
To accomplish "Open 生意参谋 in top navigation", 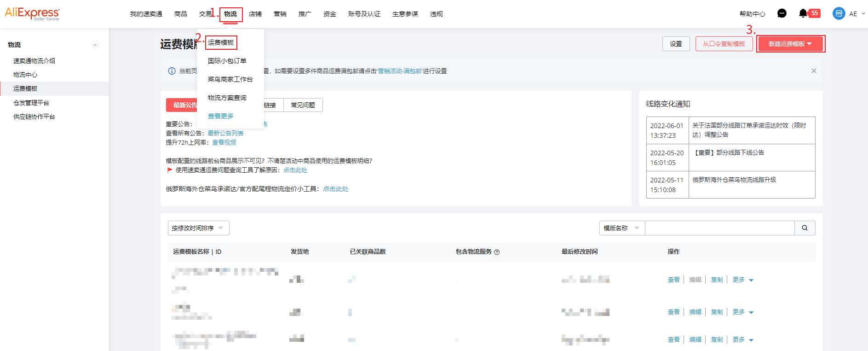I will pos(405,14).
